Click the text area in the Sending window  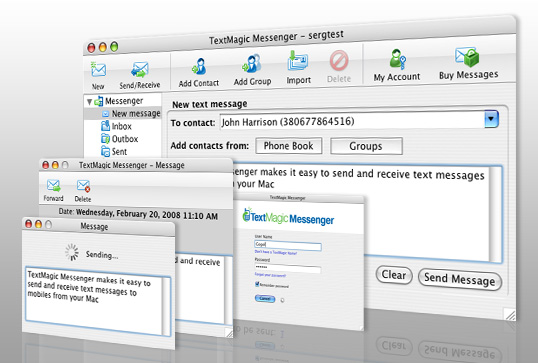click(x=94, y=301)
